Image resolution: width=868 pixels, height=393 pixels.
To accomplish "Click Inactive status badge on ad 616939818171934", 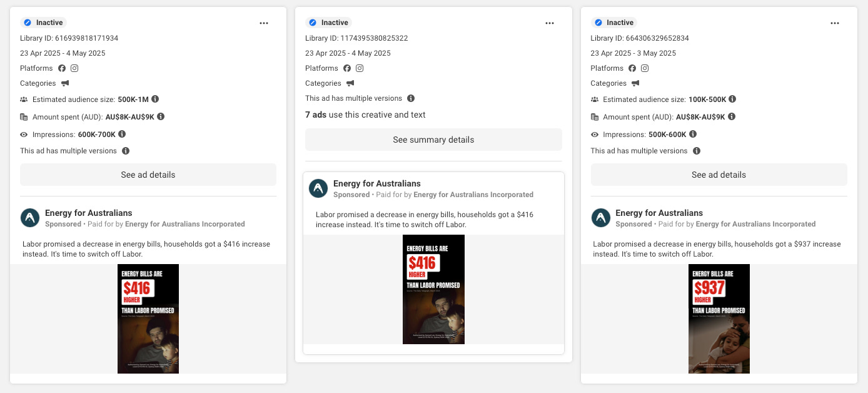I will click(x=43, y=23).
